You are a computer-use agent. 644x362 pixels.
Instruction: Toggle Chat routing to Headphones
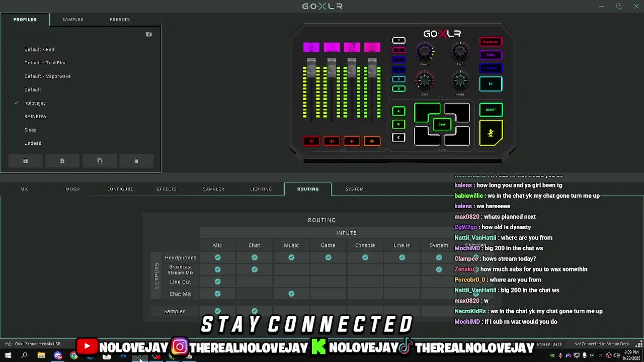tap(255, 257)
